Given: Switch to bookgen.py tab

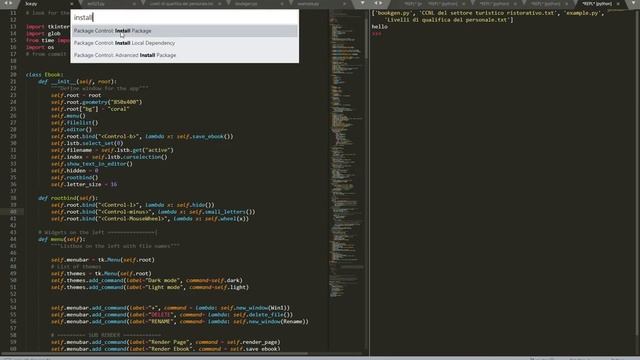Looking at the screenshot, I should click(x=246, y=4).
